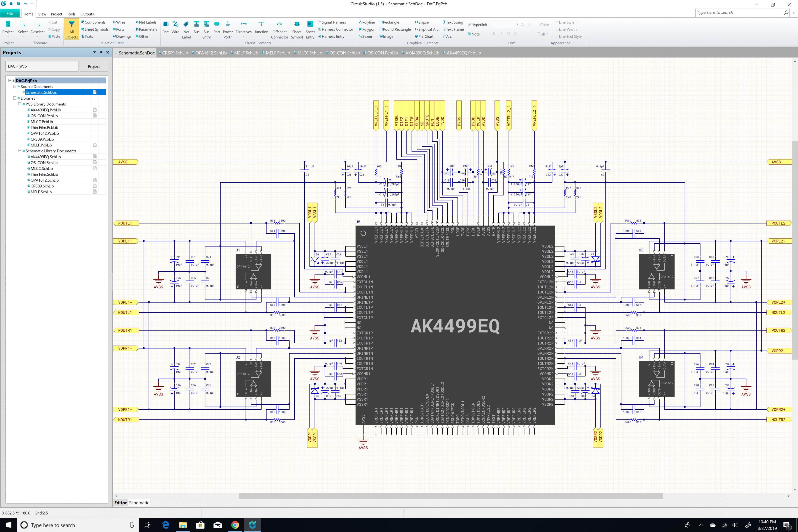Open the AK4499EQ.PcbLib document tab
This screenshot has height=532, width=798.
461,52
